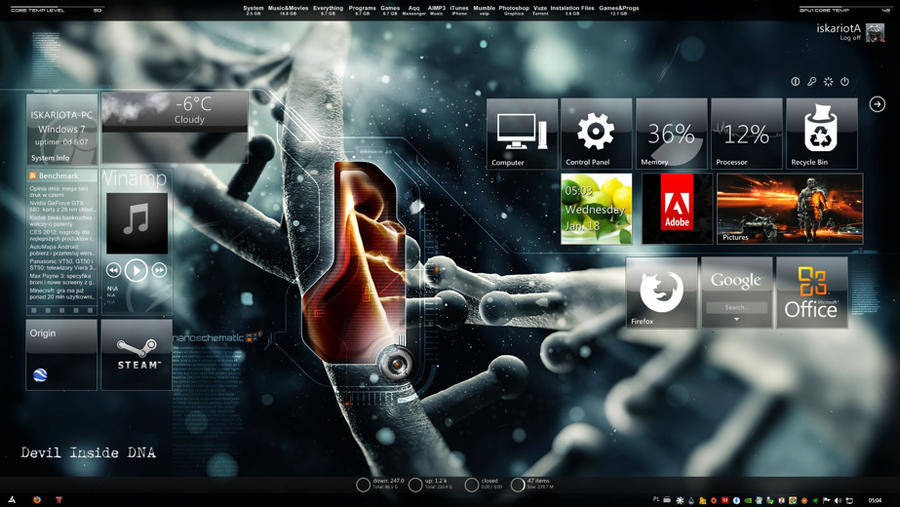Launch the Adobe tile
900x507 pixels.
tap(677, 209)
